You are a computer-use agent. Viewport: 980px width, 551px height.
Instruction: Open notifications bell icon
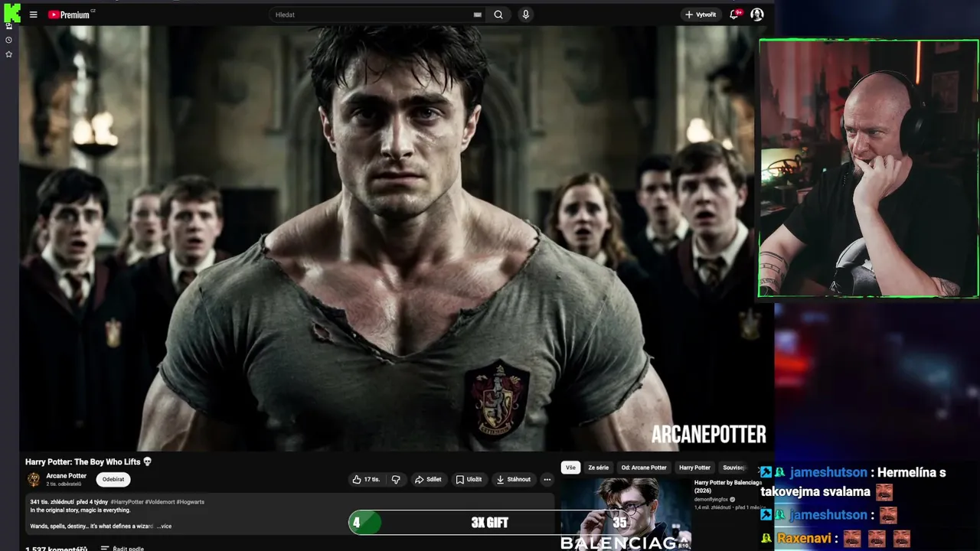pyautogui.click(x=734, y=15)
